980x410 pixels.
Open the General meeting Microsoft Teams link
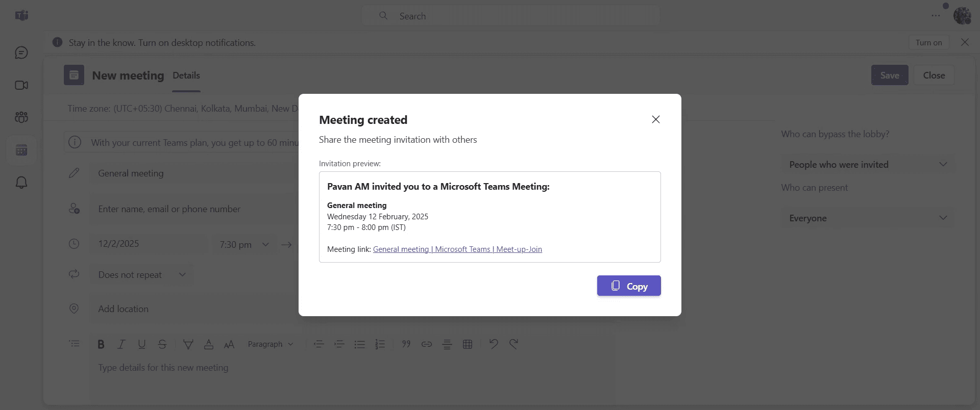tap(457, 249)
